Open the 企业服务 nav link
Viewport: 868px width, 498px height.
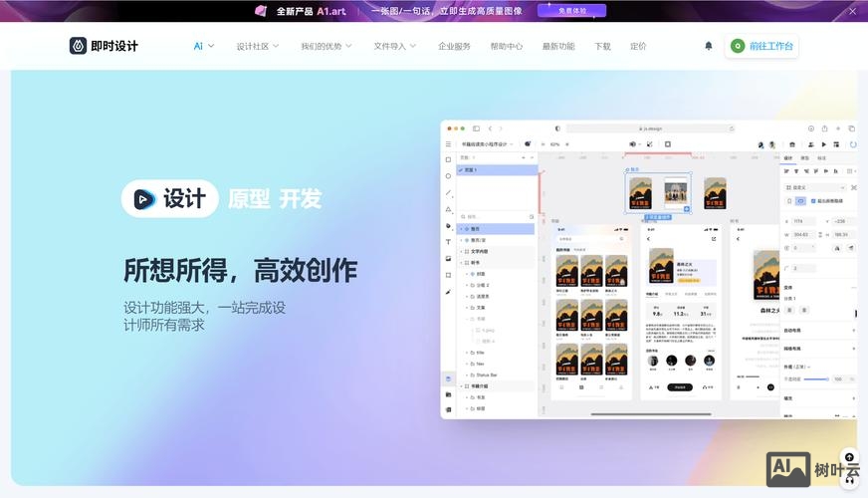tap(454, 46)
